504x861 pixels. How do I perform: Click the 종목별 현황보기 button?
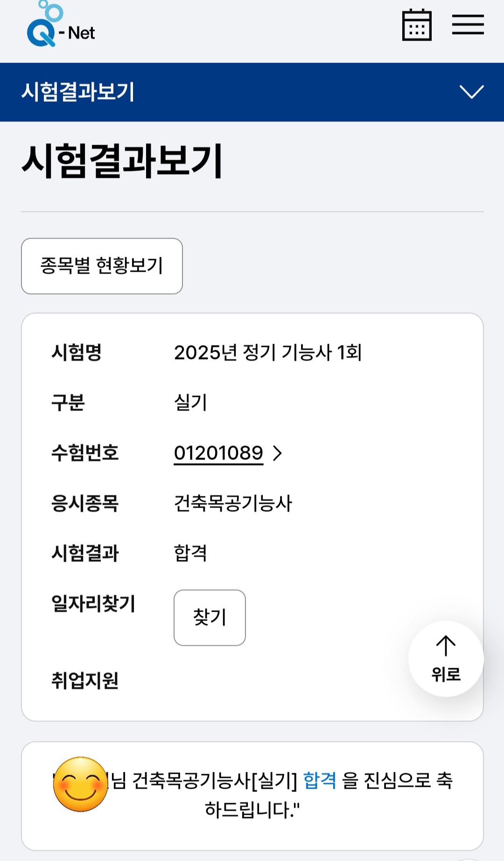coord(102,266)
